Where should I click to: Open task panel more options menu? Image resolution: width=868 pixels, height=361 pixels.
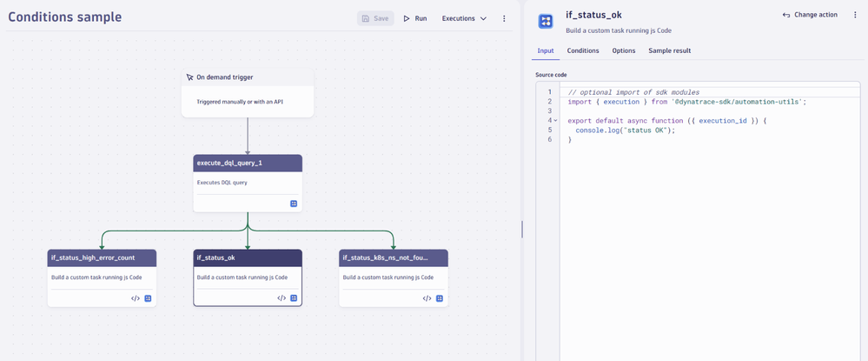[855, 15]
